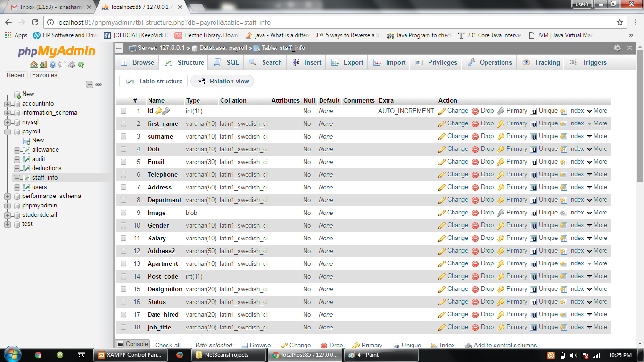Check the checkbox for Department column

pyautogui.click(x=124, y=200)
